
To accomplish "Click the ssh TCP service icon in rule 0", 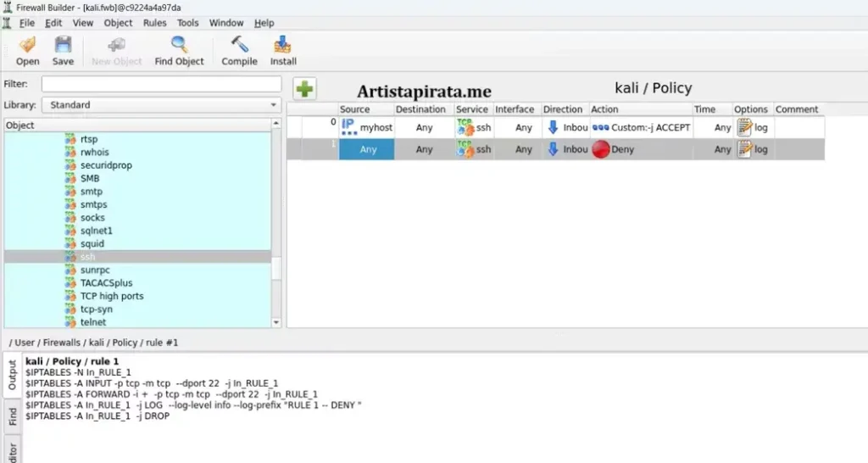I will (465, 127).
